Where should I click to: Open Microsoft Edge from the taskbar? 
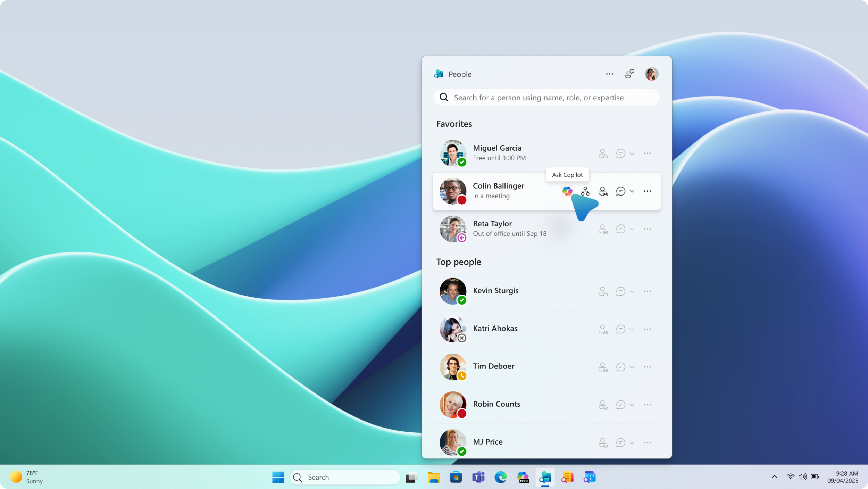click(500, 477)
